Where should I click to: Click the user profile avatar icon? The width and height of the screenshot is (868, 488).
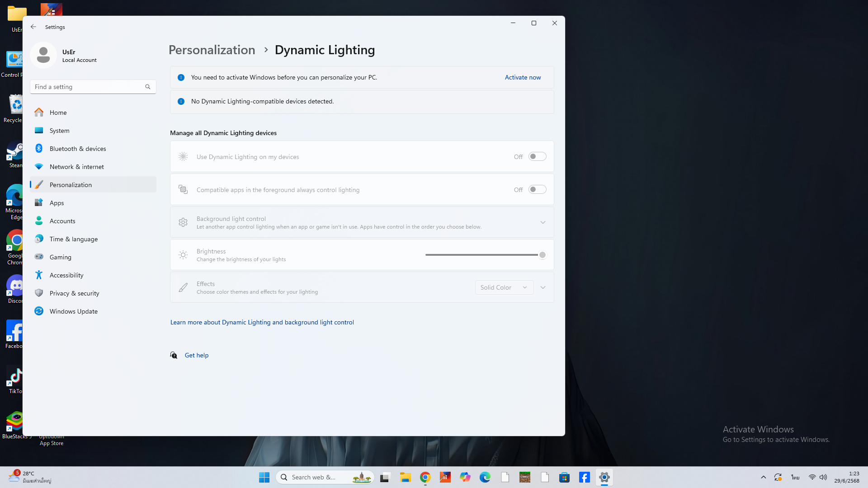43,55
